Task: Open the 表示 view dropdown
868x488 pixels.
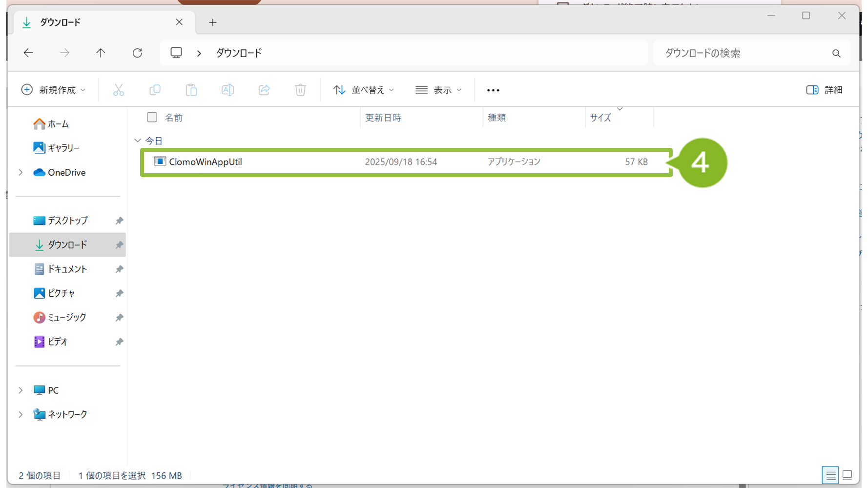Action: pyautogui.click(x=438, y=90)
